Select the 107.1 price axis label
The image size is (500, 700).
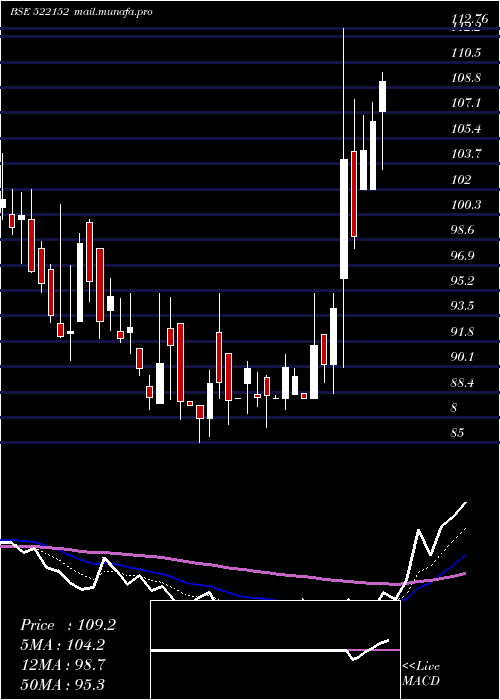(x=467, y=103)
